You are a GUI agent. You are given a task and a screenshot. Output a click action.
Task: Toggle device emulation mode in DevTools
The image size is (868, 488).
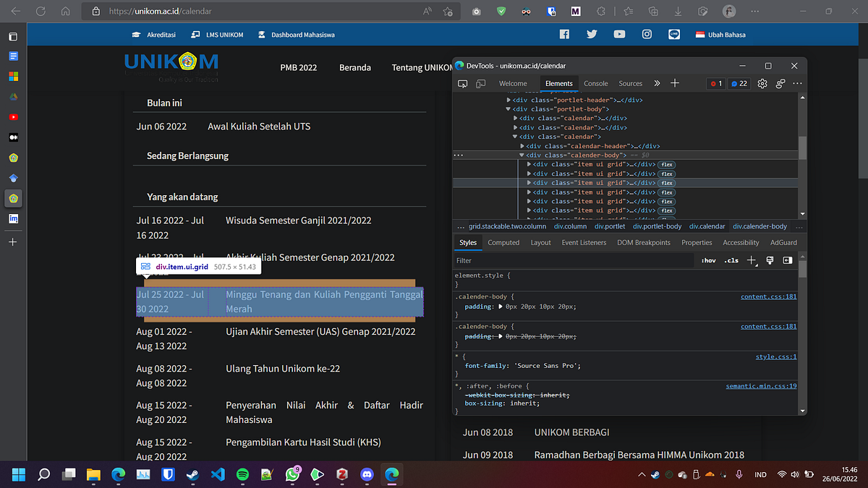click(480, 83)
